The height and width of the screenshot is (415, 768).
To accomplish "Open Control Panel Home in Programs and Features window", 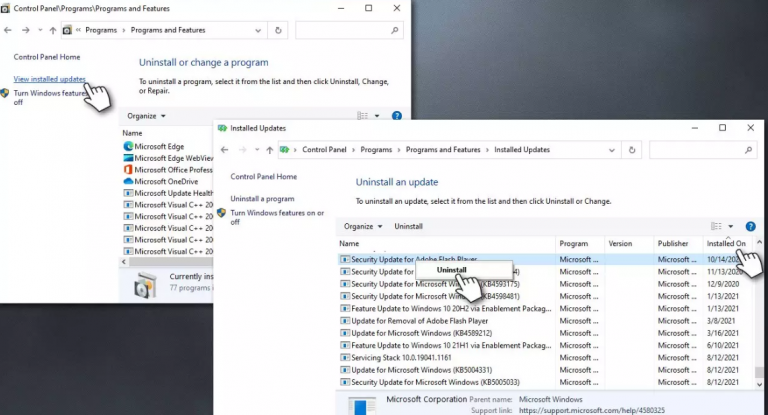I will tap(47, 57).
